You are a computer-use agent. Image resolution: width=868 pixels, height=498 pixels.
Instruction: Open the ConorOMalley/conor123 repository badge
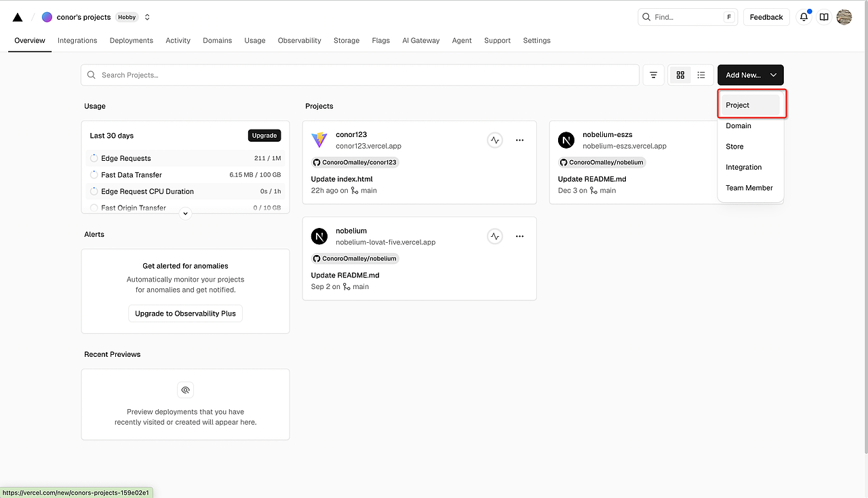click(x=355, y=162)
